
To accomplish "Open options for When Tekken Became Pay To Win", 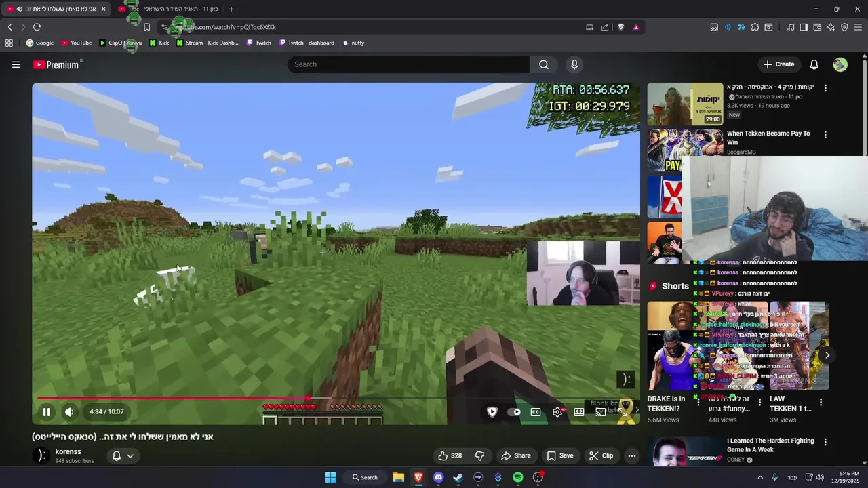I will pyautogui.click(x=825, y=135).
